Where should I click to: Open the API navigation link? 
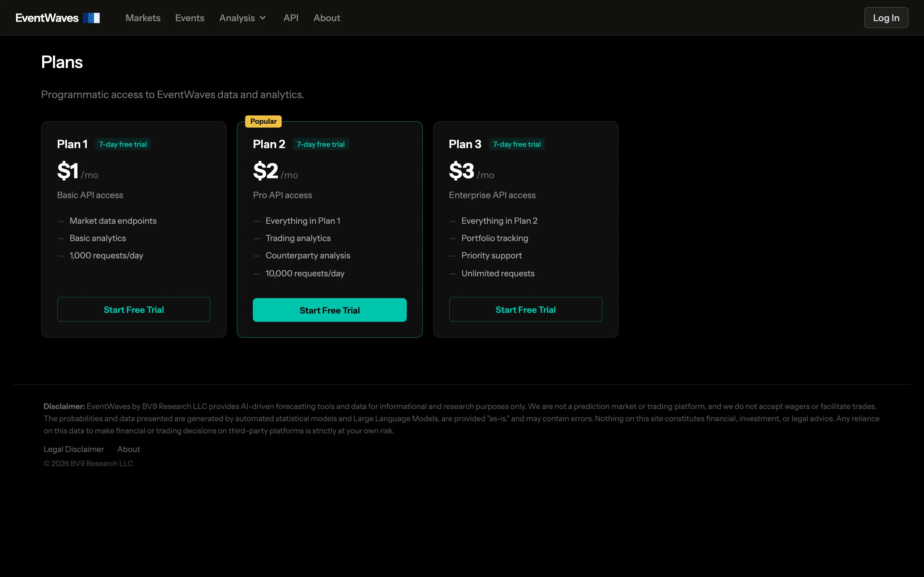click(291, 18)
